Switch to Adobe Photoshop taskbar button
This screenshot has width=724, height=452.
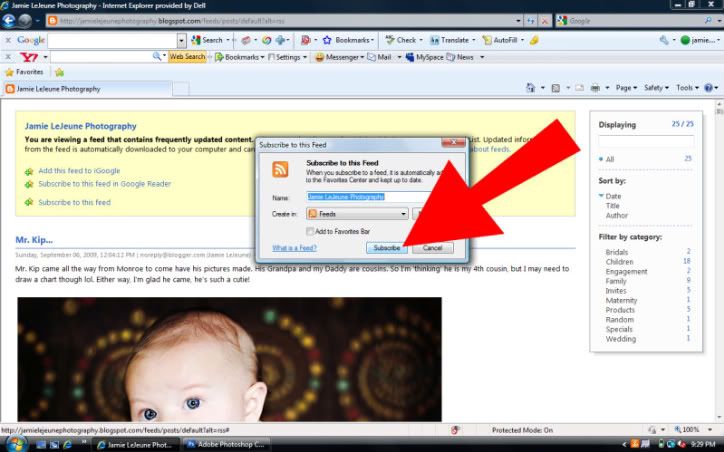[x=226, y=444]
